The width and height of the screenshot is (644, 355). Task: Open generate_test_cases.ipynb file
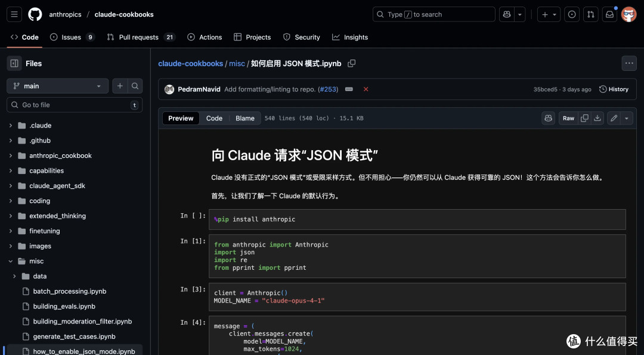(x=74, y=337)
